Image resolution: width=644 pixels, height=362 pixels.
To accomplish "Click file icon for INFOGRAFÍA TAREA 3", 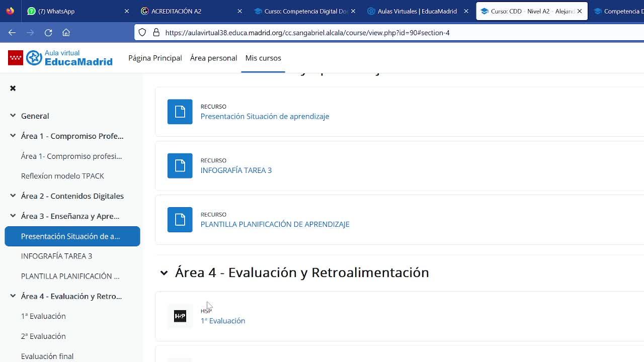I will click(x=180, y=165).
